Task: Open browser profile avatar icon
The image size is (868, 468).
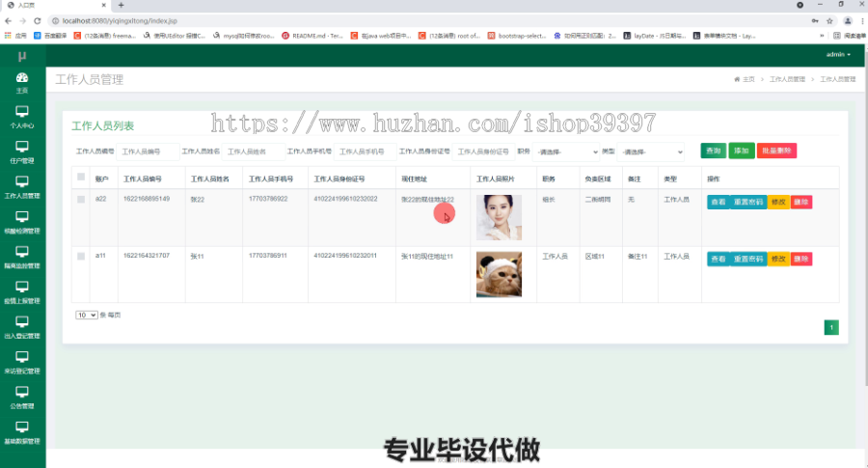Action: point(848,21)
